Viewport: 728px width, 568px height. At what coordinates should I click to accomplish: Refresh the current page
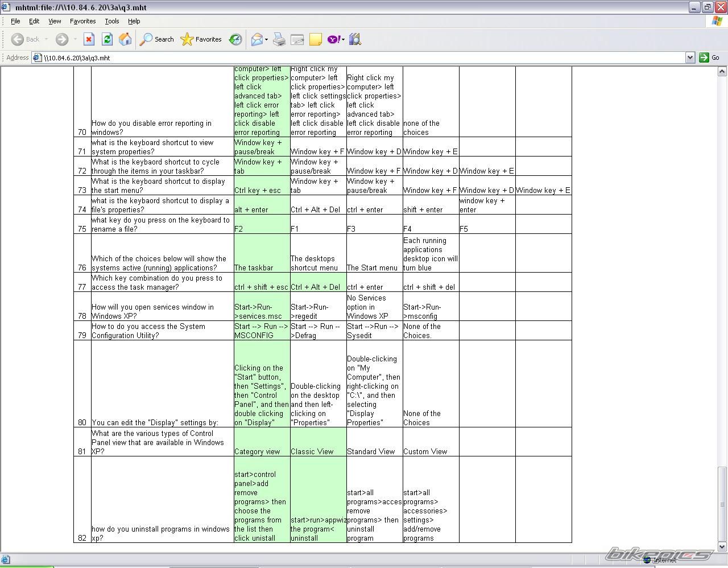coord(107,39)
